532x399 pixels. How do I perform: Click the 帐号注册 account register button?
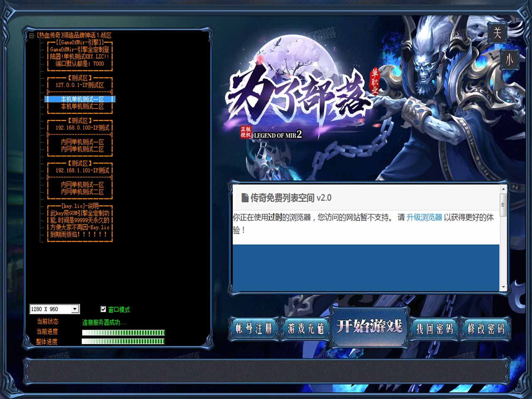point(254,329)
